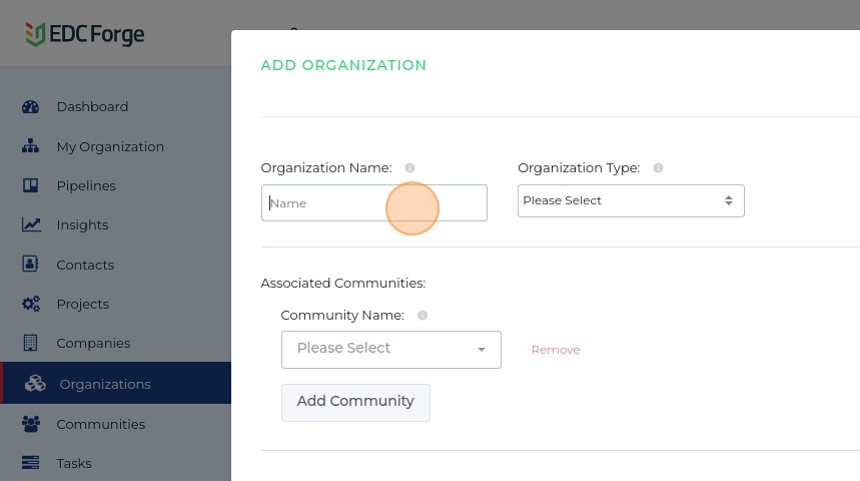860x481 pixels.
Task: Open the Organization Type dropdown
Action: click(630, 201)
